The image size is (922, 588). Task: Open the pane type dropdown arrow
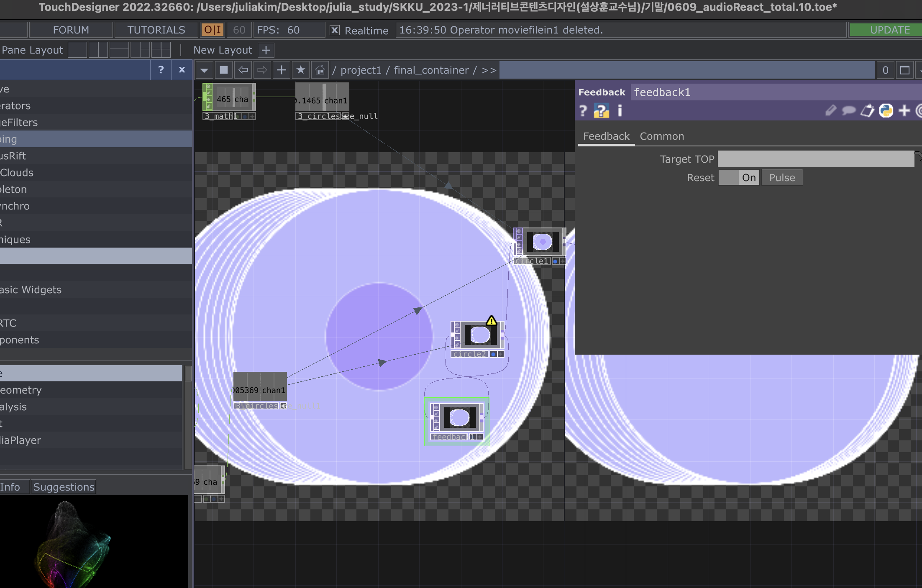coord(204,70)
